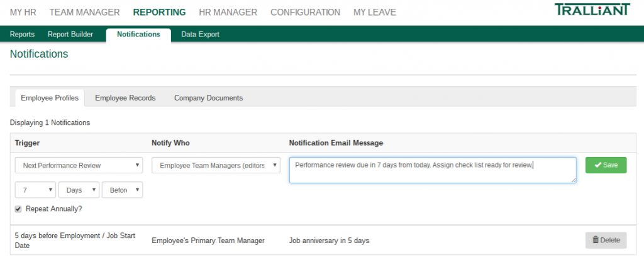Viewport: 644px width, 265px height.
Task: Select the Employee Profiles tab
Action: coord(50,98)
